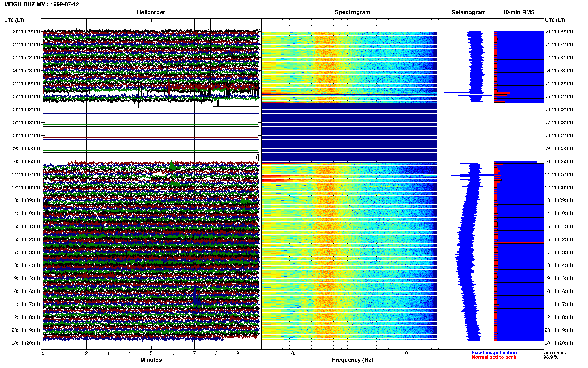The height and width of the screenshot is (368, 588).
Task: Click the 1 Hz frequency tick label
Action: pyautogui.click(x=350, y=353)
